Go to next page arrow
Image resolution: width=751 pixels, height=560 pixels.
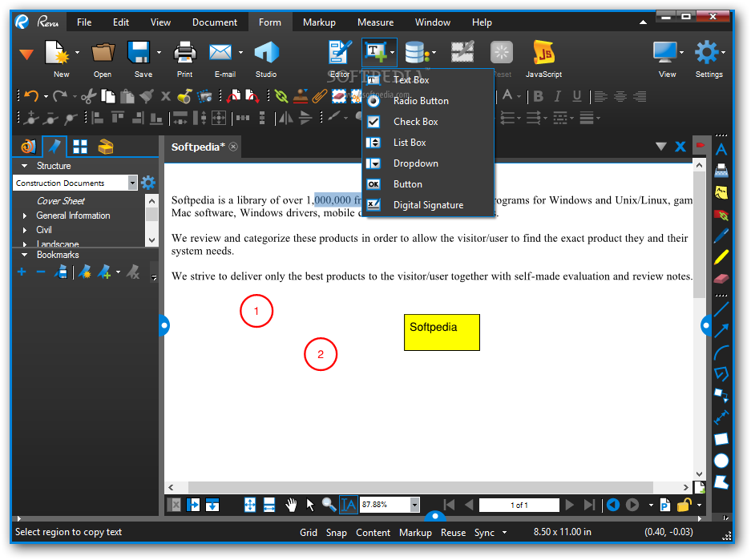point(570,505)
